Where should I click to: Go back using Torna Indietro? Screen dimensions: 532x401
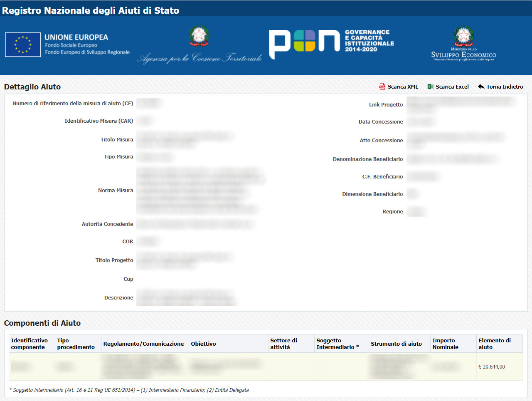(505, 87)
